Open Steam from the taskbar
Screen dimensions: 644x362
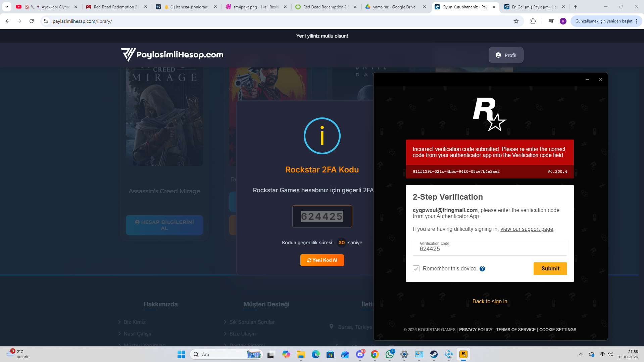[x=434, y=354]
